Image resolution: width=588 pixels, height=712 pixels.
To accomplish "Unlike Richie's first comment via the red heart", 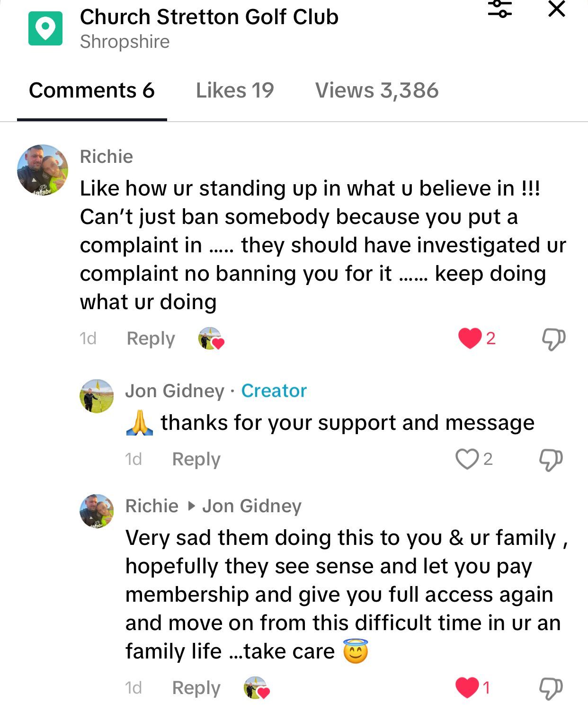I will tap(470, 338).
